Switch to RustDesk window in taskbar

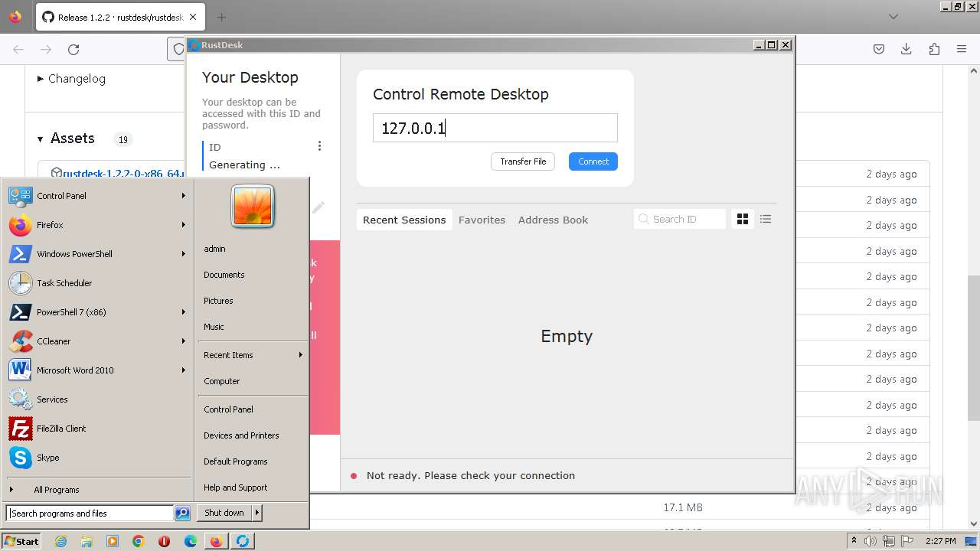(243, 541)
